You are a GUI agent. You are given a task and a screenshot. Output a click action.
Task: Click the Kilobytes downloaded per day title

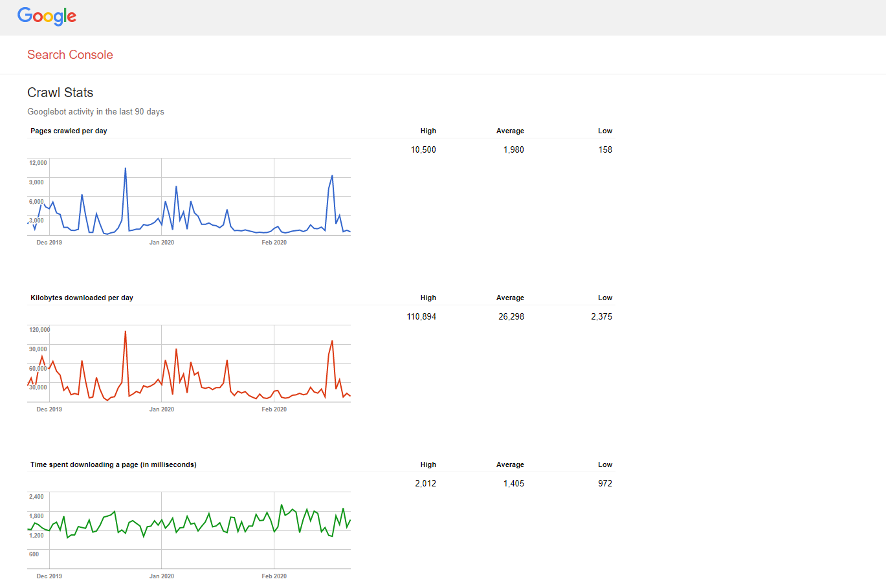point(82,298)
